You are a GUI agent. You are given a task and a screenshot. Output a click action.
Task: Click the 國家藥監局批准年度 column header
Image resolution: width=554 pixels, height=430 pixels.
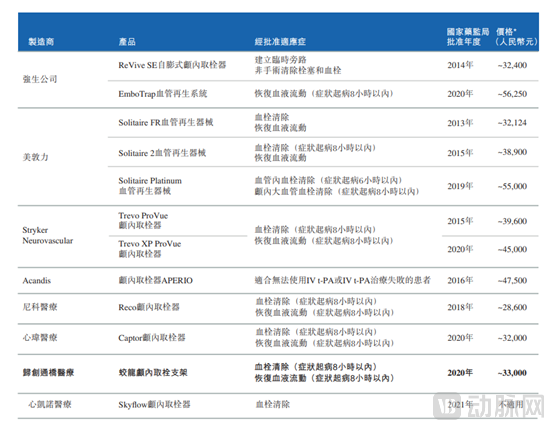pyautogui.click(x=468, y=37)
